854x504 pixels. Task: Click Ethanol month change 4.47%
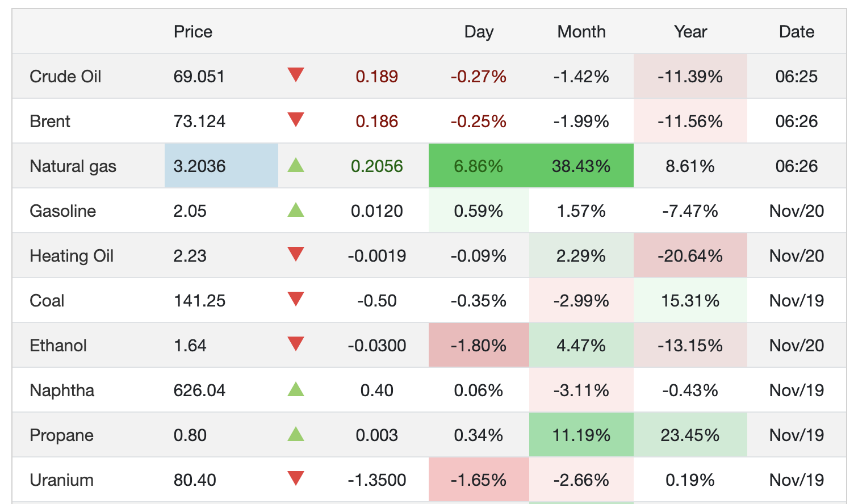tap(581, 346)
